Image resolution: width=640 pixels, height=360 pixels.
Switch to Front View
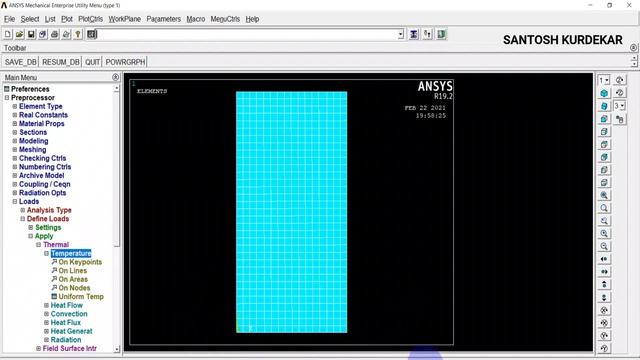tap(604, 119)
